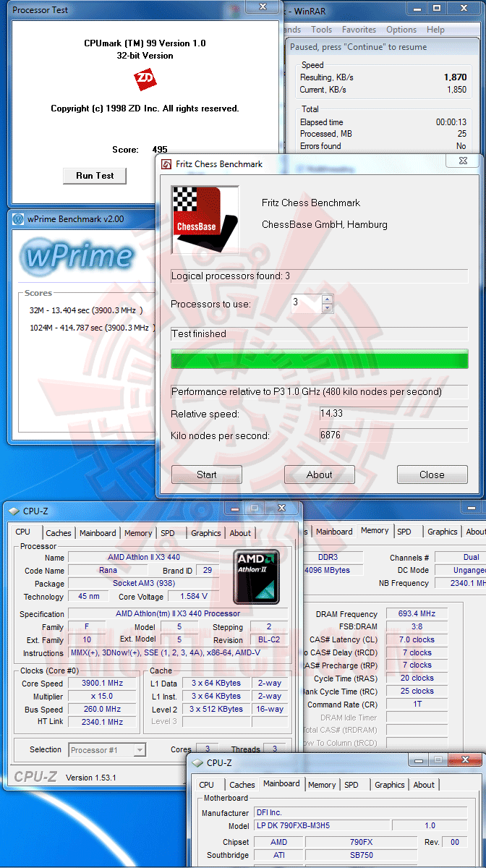Select Caches tab in the bottom CPU-Z window
Screen dimensions: 486x868
[242, 785]
